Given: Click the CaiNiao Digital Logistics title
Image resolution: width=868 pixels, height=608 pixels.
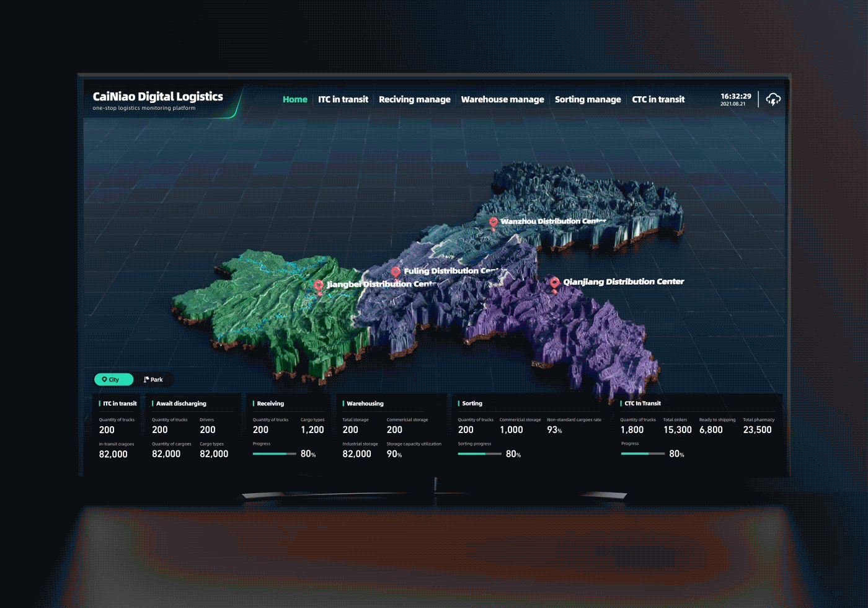Looking at the screenshot, I should [157, 96].
